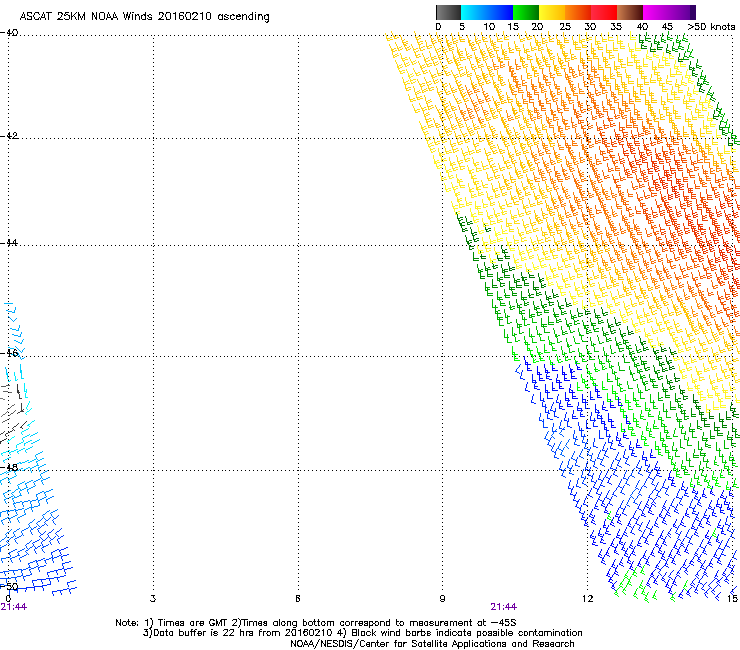
Task: Click the green 15-20 knots color segment
Action: 526,12
